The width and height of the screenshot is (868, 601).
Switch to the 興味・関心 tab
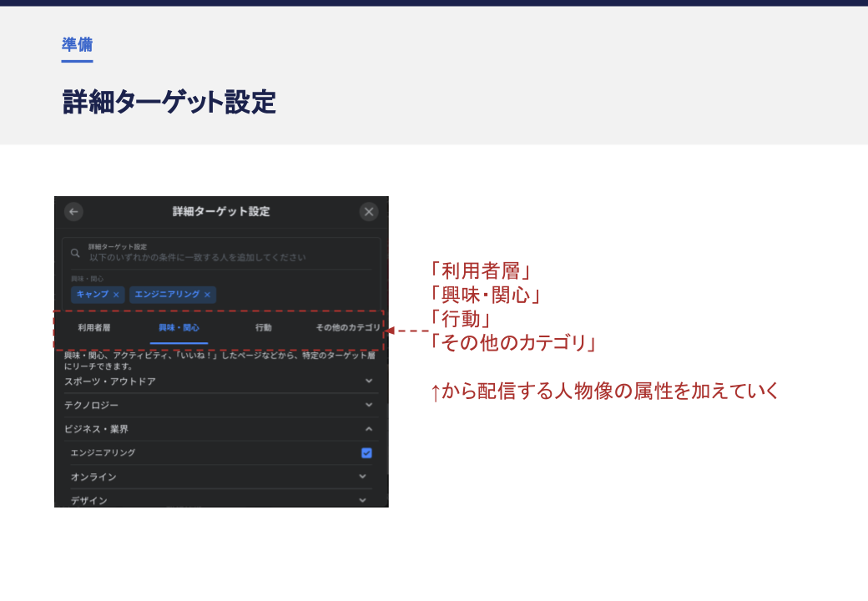click(x=179, y=327)
